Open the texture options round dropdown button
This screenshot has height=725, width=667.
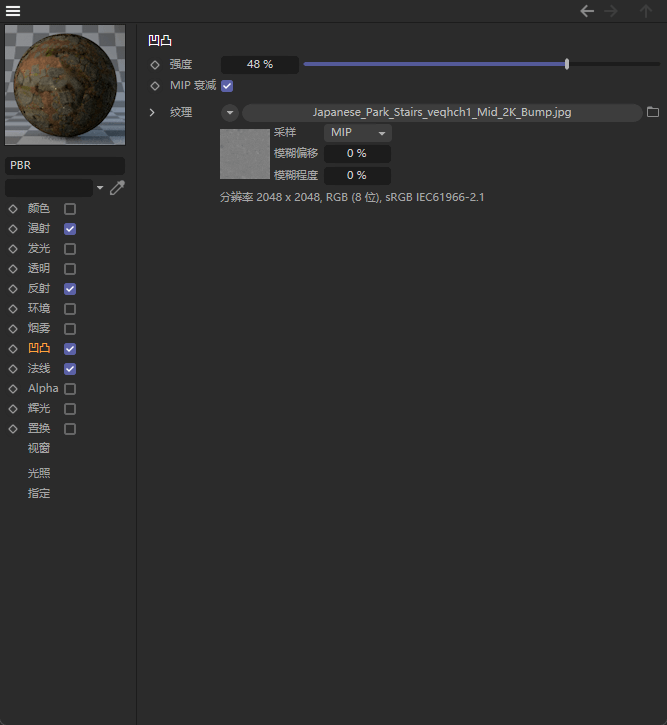point(230,112)
